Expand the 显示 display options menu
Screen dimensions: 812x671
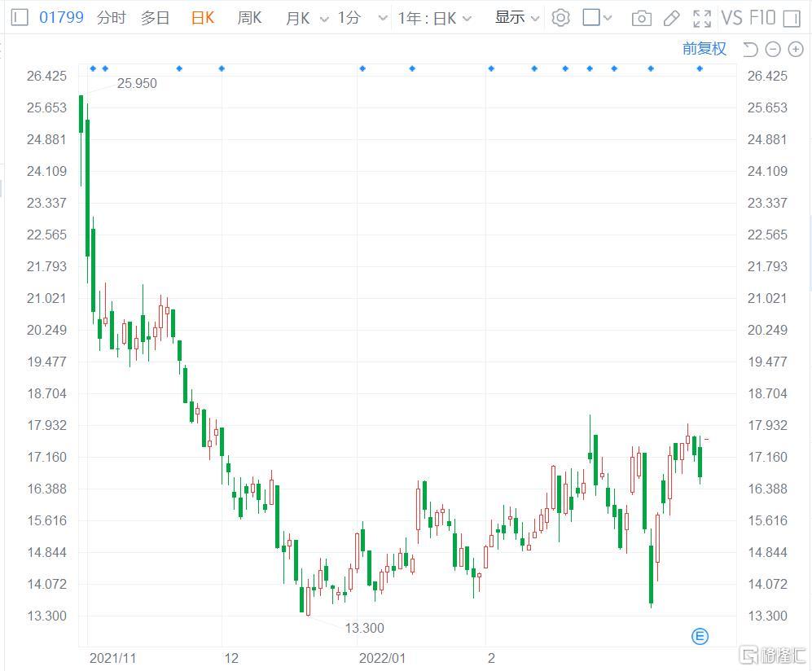click(x=517, y=17)
